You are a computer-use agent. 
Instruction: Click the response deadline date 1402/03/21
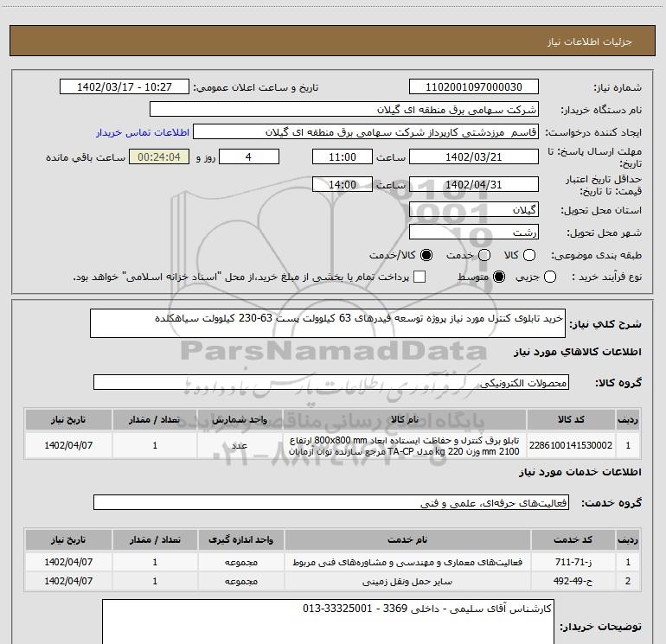(474, 156)
